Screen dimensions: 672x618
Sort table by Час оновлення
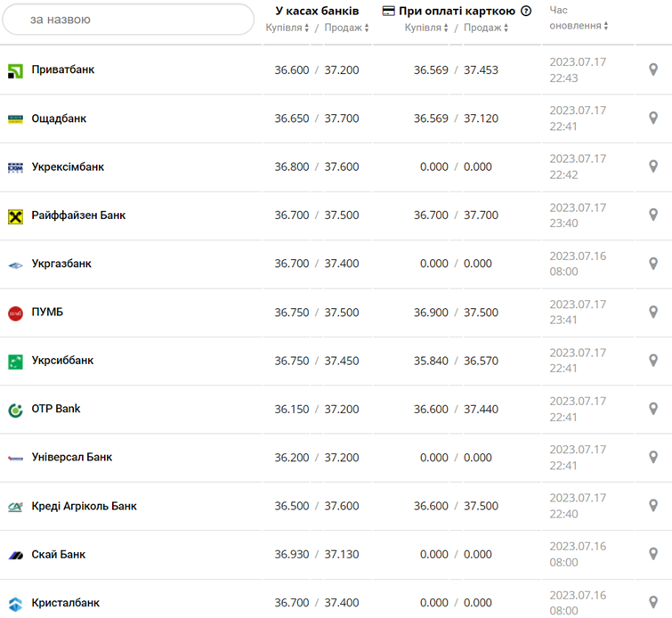[x=579, y=26]
